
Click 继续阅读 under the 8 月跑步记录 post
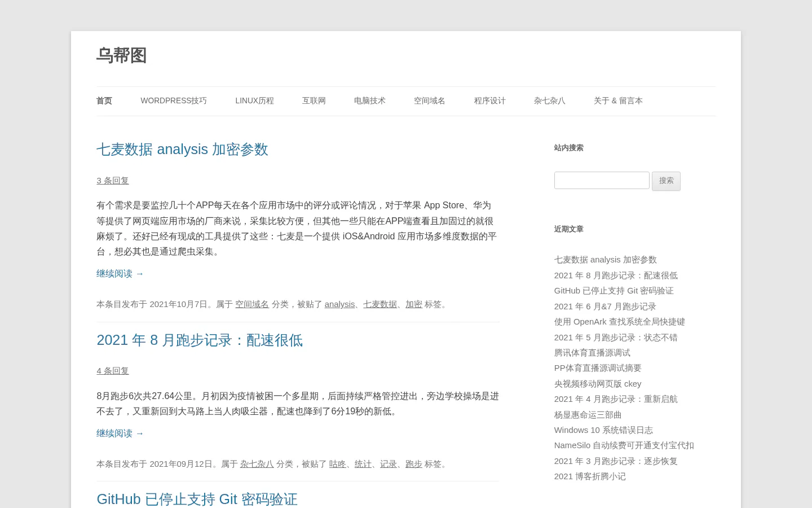(x=120, y=433)
